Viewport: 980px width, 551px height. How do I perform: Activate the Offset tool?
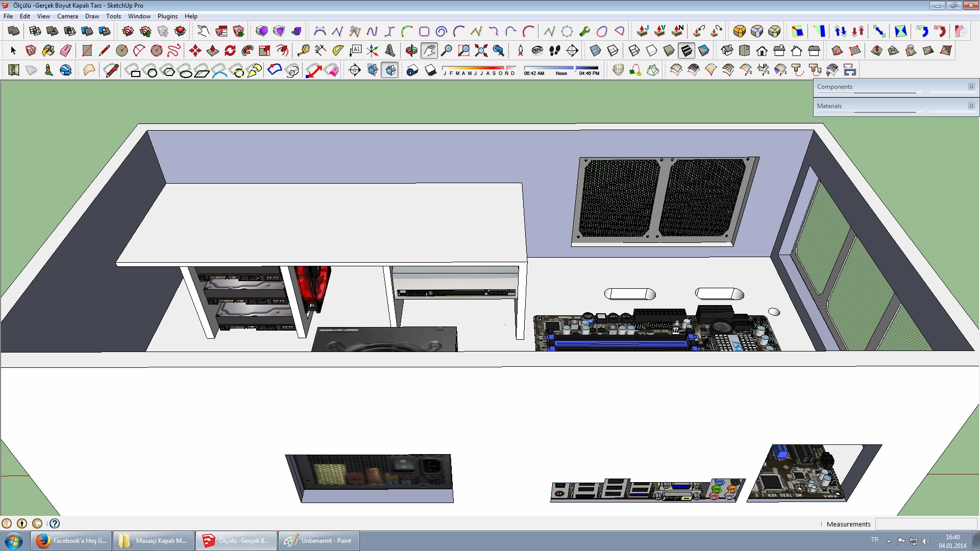(282, 51)
